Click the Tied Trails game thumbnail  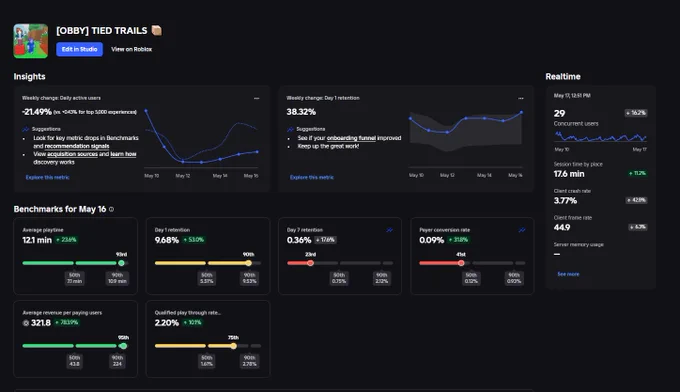[x=30, y=41]
